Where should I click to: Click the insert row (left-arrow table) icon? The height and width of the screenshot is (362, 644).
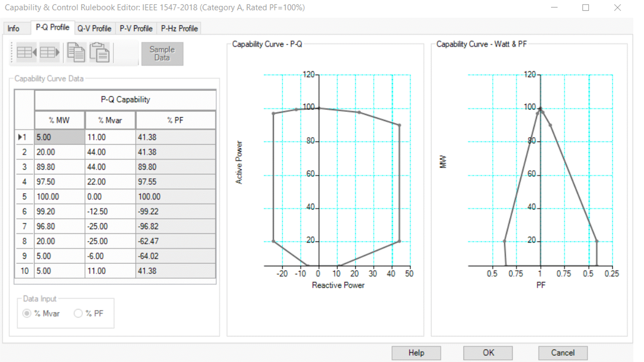click(x=26, y=53)
